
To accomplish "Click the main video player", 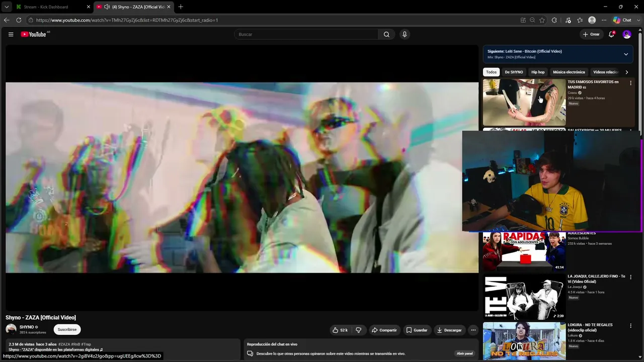I will coord(242,177).
